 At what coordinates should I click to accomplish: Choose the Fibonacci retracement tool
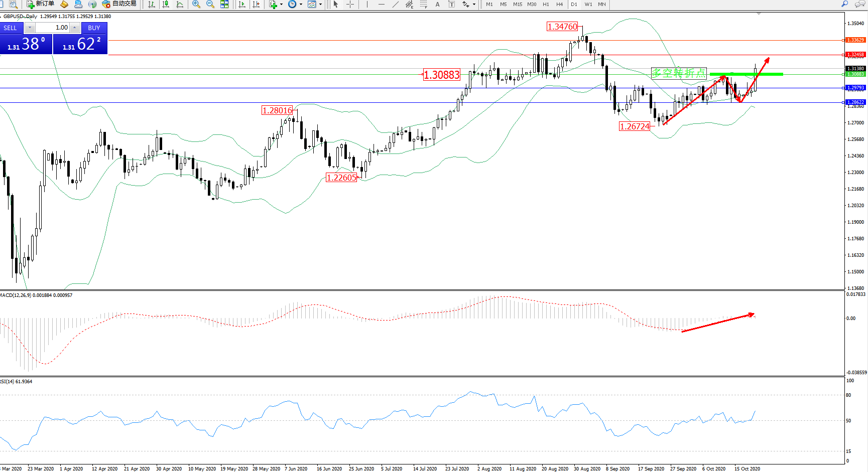pos(423,4)
